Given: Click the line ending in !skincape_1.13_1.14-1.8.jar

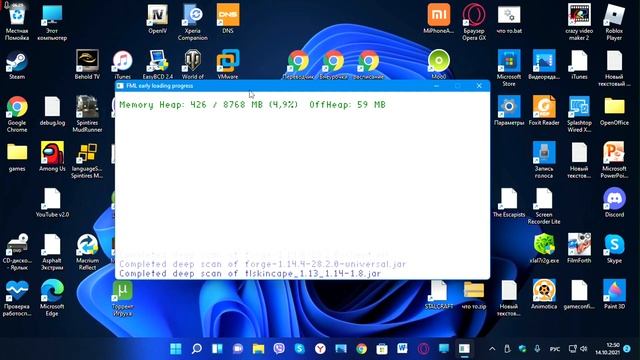Looking at the screenshot, I should click(x=250, y=273).
